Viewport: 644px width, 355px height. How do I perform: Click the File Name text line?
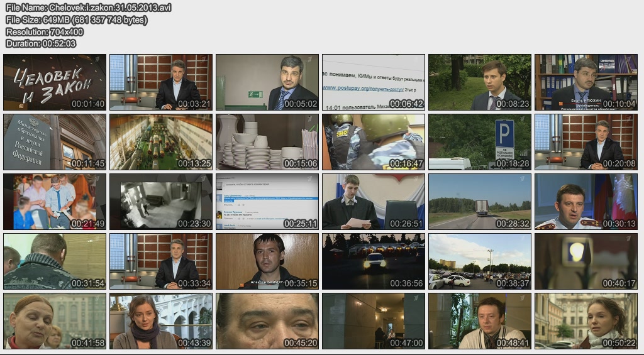point(89,8)
